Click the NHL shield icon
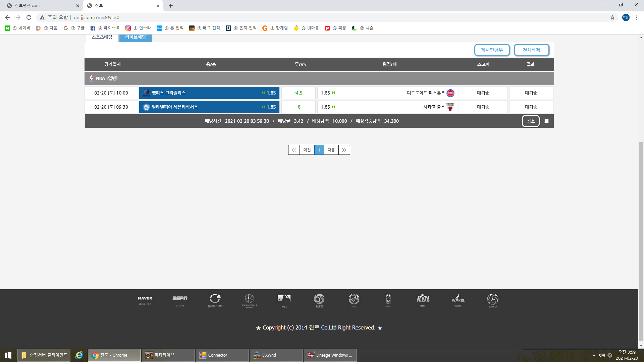This screenshot has height=362, width=644. point(354,300)
